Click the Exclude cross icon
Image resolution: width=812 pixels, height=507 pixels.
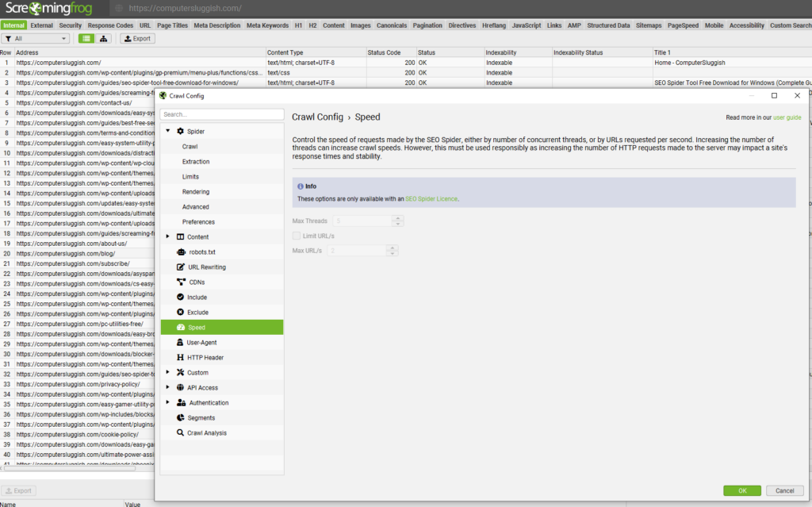(x=180, y=312)
